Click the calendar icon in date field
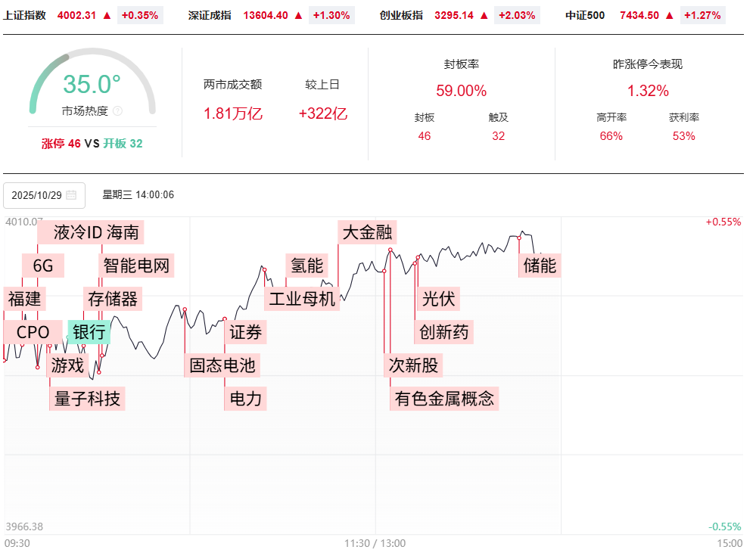Screen dimensions: 756x556 pyautogui.click(x=71, y=195)
